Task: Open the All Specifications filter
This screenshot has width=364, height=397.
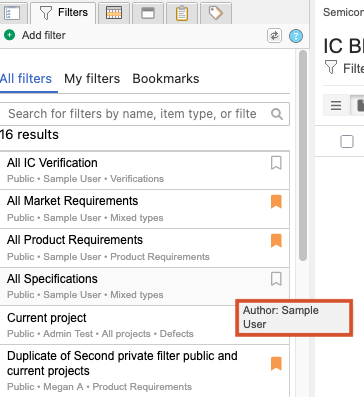Action: 144,286
